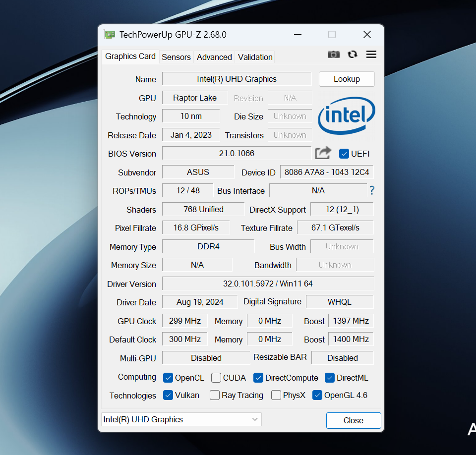The image size is (476, 455).
Task: Click the Bus Interface question mark
Action: [x=371, y=190]
